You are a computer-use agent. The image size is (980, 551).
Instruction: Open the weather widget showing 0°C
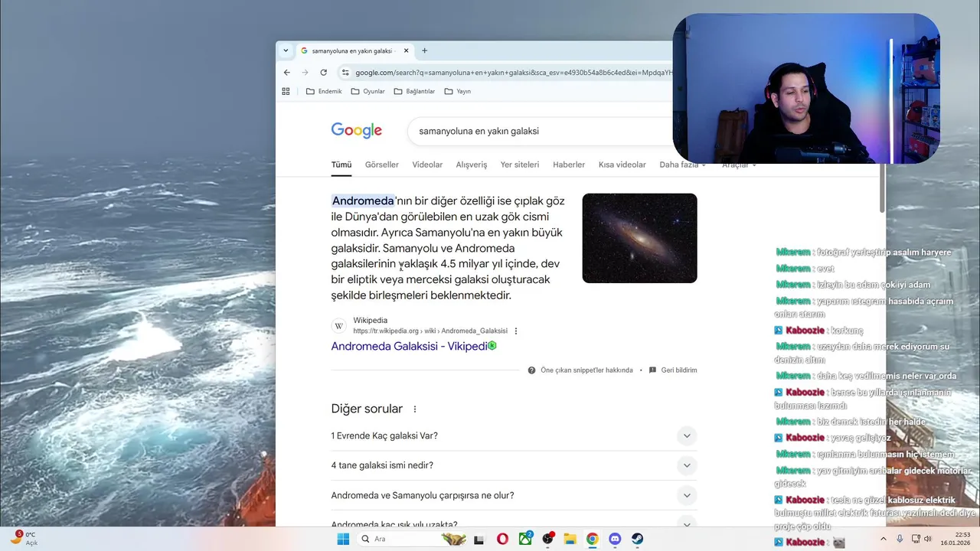click(24, 539)
